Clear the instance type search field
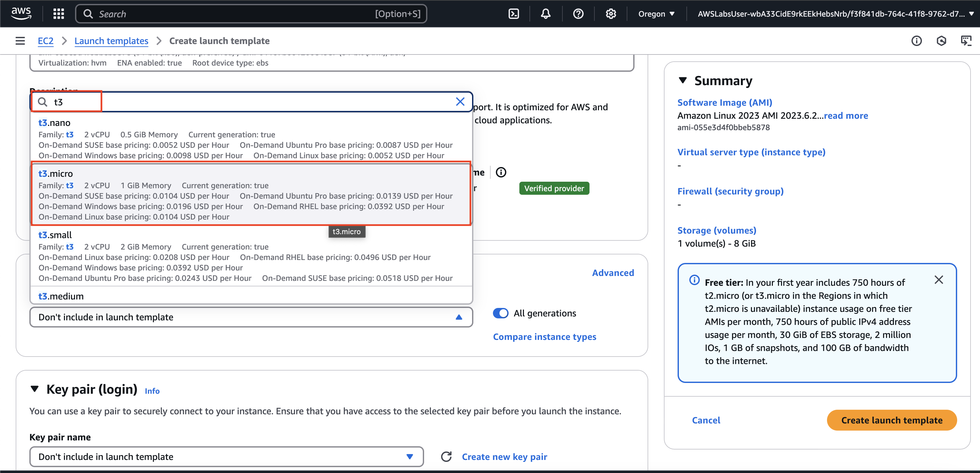 click(x=460, y=101)
